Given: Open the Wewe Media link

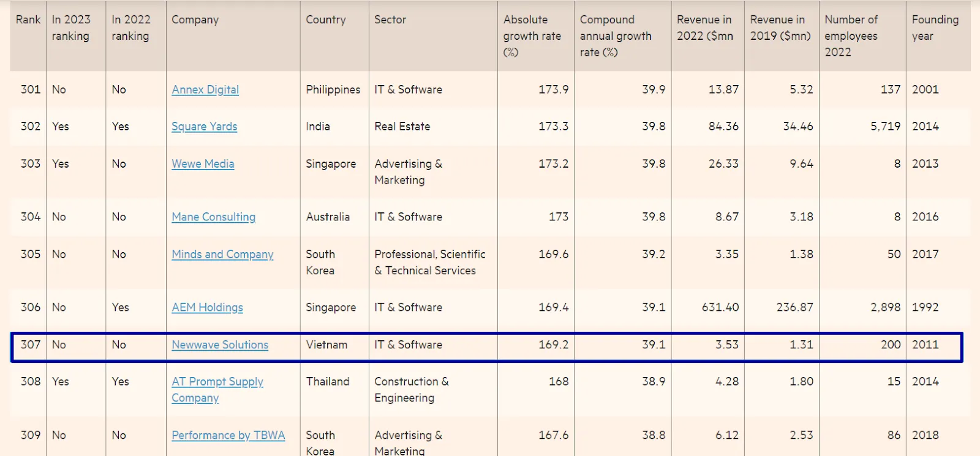Looking at the screenshot, I should pyautogui.click(x=203, y=163).
